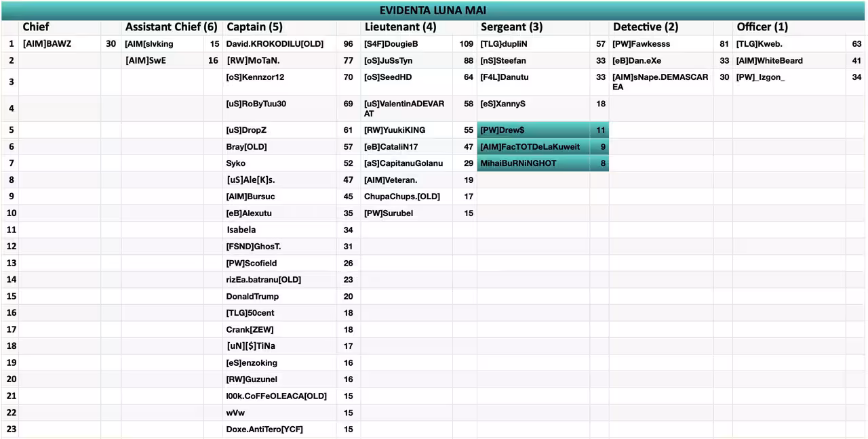This screenshot has height=439, width=868.
Task: Select the score 109 beside [S4F]DougieB
Action: (x=465, y=44)
